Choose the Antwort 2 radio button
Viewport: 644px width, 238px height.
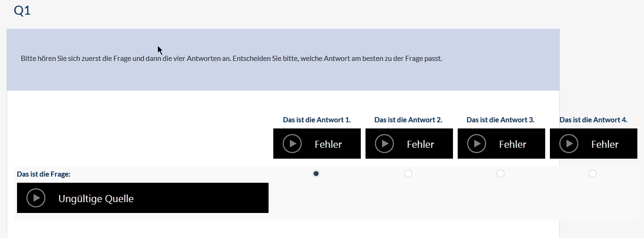(x=409, y=174)
